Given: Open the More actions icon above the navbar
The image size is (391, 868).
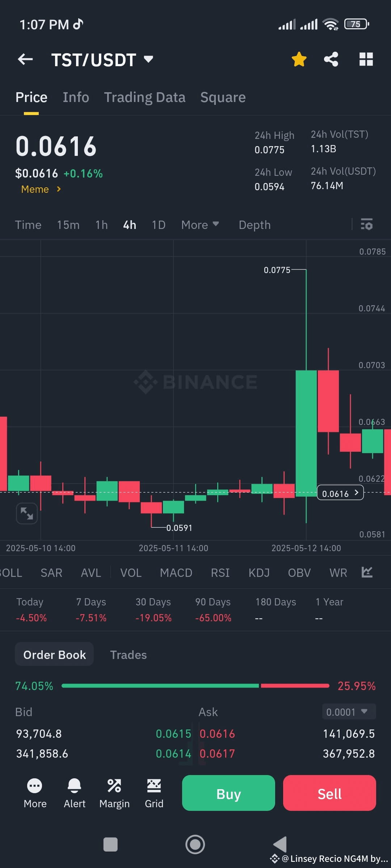Looking at the screenshot, I should (35, 793).
